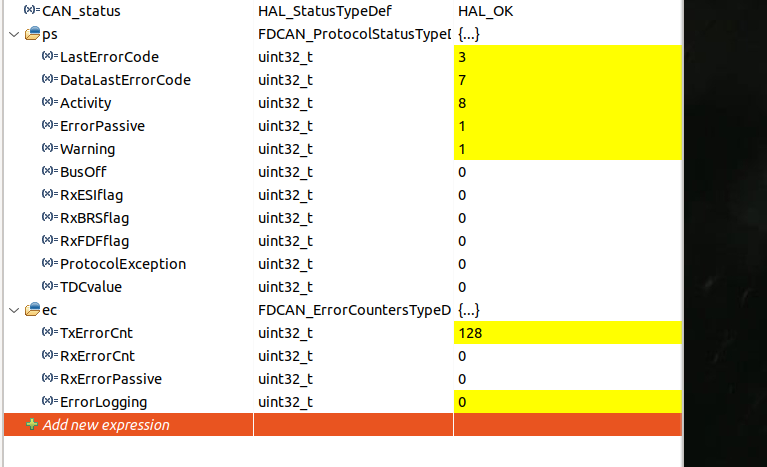Viewport: 767px width, 467px height.
Task: Click the ps folder icon
Action: 33,34
